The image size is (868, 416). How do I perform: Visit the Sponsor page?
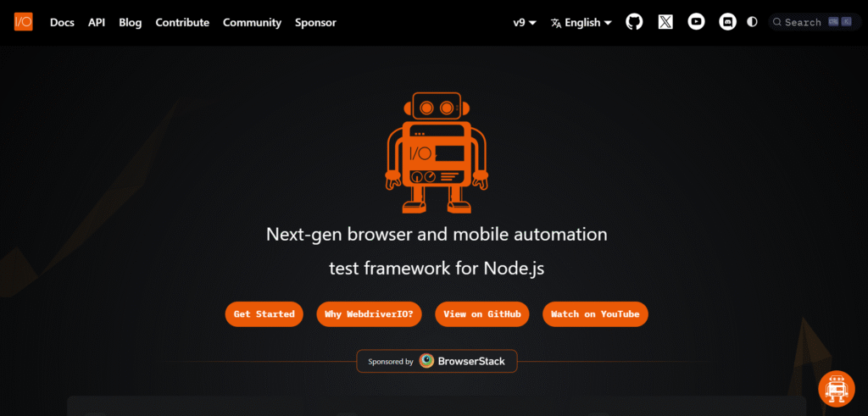315,23
